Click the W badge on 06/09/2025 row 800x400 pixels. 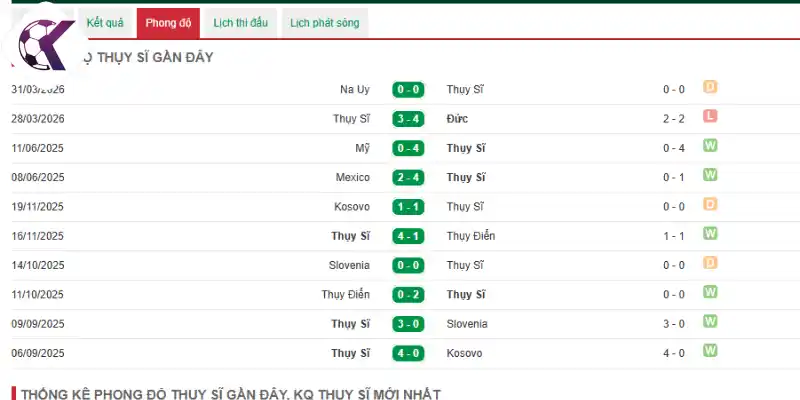[710, 351]
